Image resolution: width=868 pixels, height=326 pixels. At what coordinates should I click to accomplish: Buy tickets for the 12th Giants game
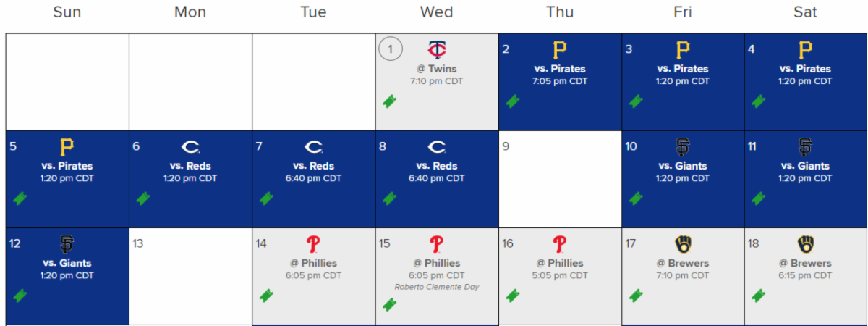click(x=20, y=296)
